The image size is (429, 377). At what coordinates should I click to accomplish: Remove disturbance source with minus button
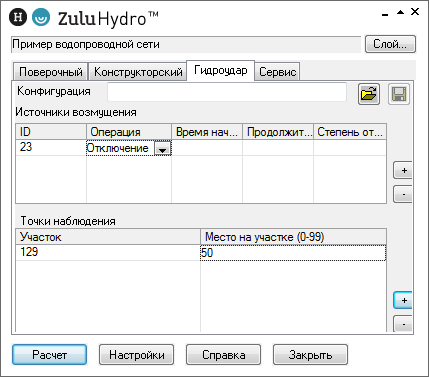(x=403, y=194)
